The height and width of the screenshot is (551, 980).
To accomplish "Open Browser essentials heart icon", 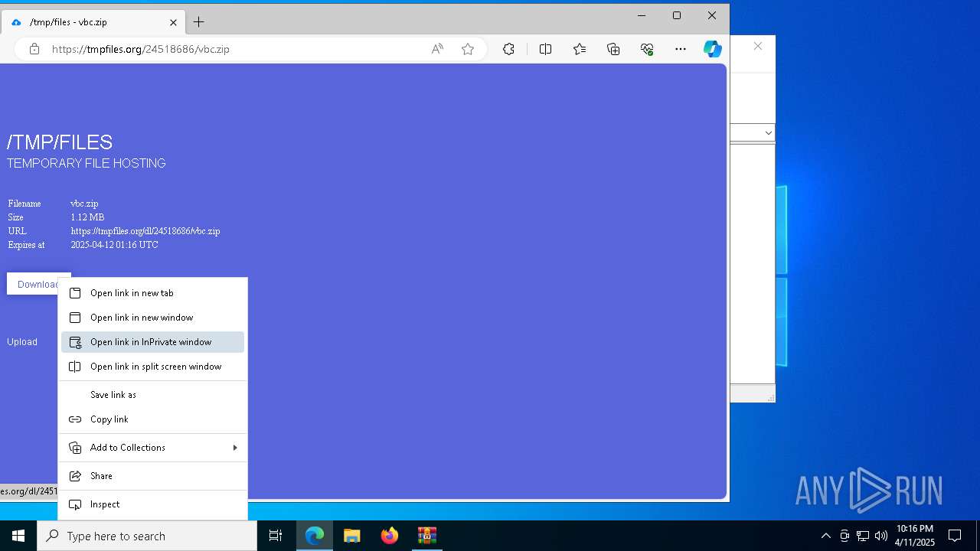I will coord(647,49).
